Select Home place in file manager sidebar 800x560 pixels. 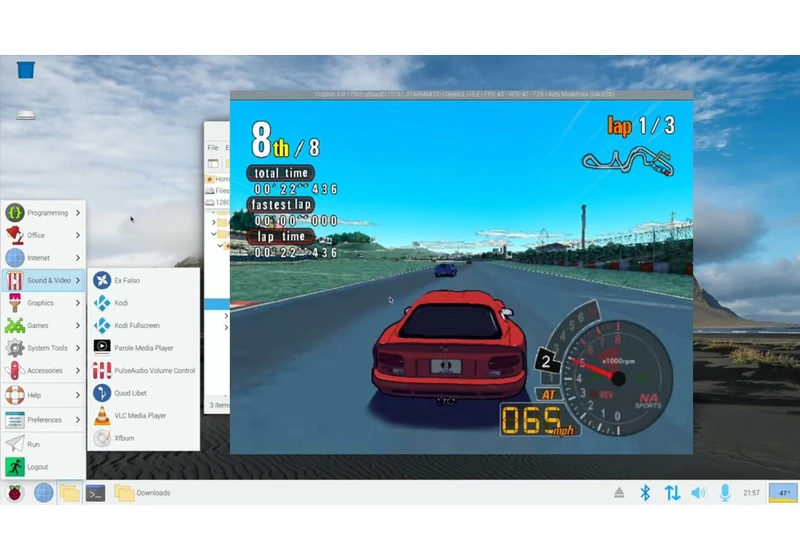pos(218,179)
